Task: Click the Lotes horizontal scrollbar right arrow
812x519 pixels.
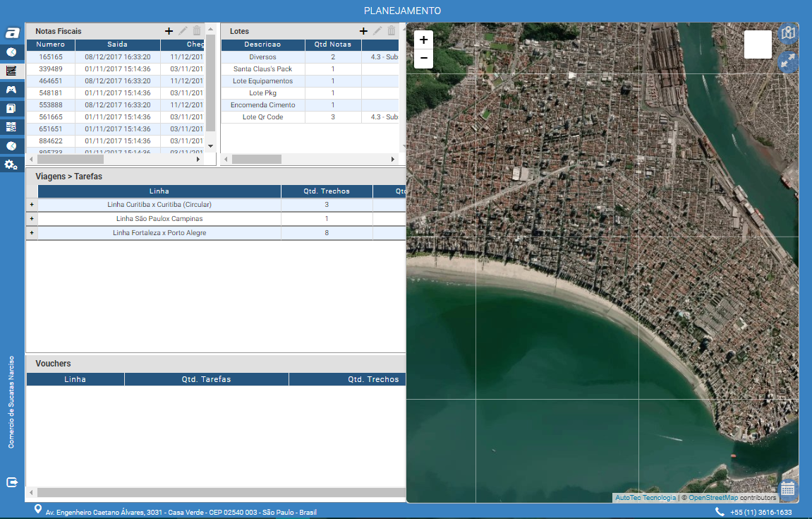Action: [392, 159]
